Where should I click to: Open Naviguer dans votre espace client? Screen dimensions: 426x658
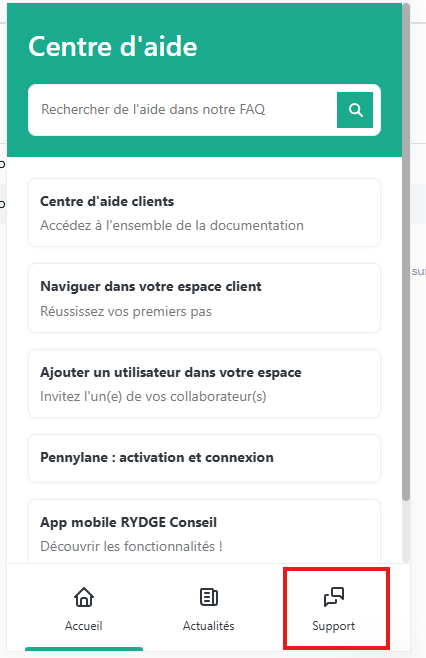pos(204,298)
